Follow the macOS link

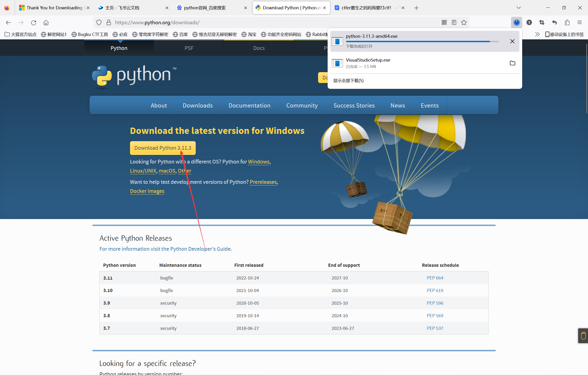click(x=167, y=171)
